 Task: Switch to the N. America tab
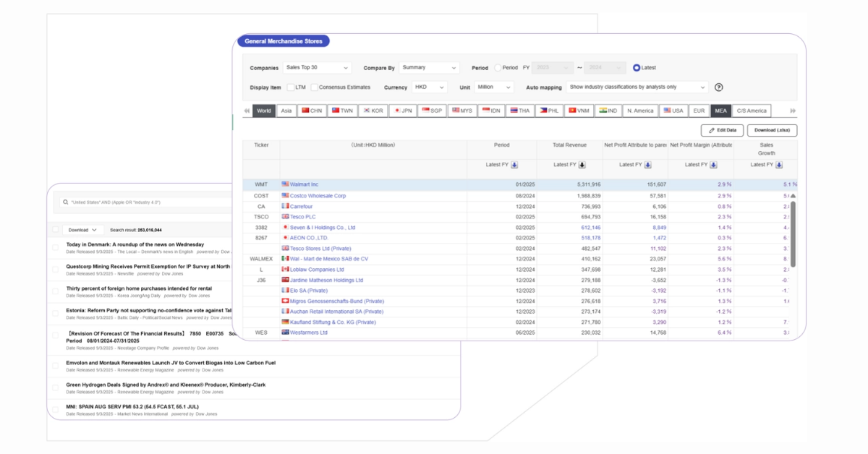pos(639,111)
